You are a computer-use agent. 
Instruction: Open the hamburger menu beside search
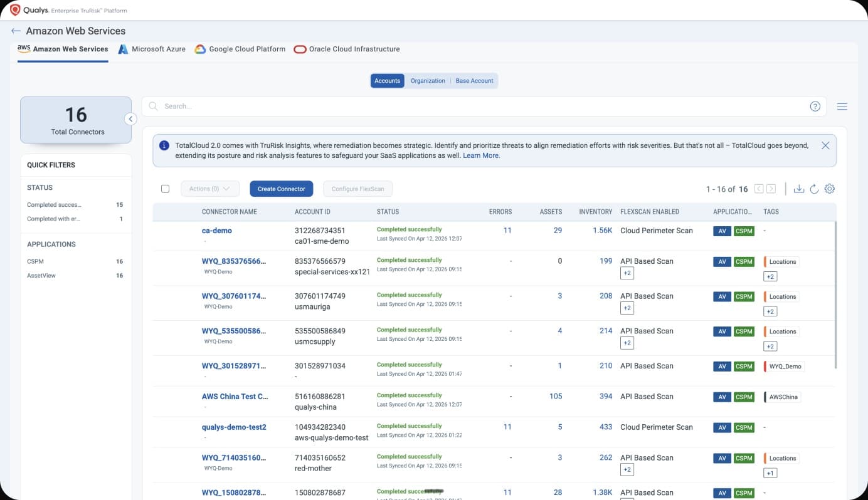tap(842, 107)
